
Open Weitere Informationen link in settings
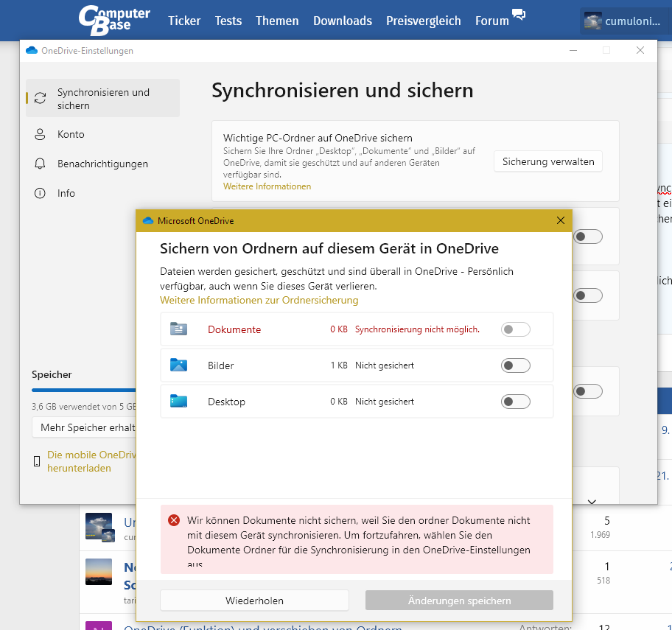pos(267,186)
